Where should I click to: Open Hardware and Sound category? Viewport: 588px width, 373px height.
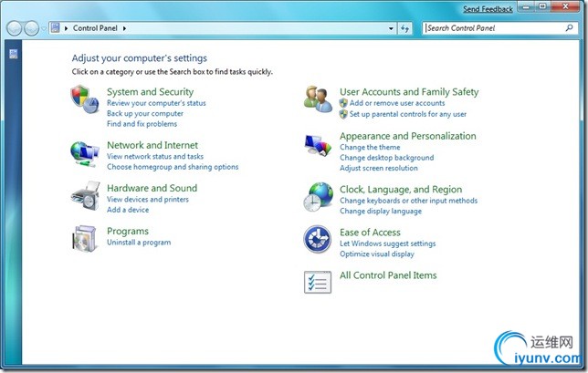(x=152, y=188)
